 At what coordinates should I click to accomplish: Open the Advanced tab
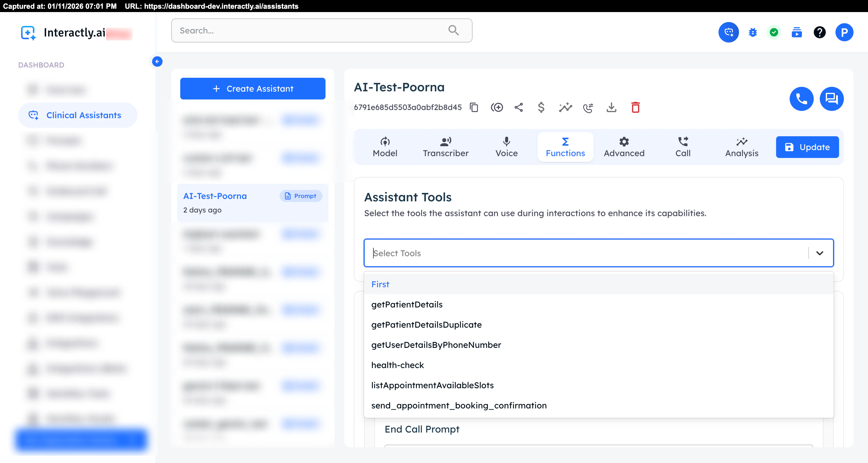[624, 147]
